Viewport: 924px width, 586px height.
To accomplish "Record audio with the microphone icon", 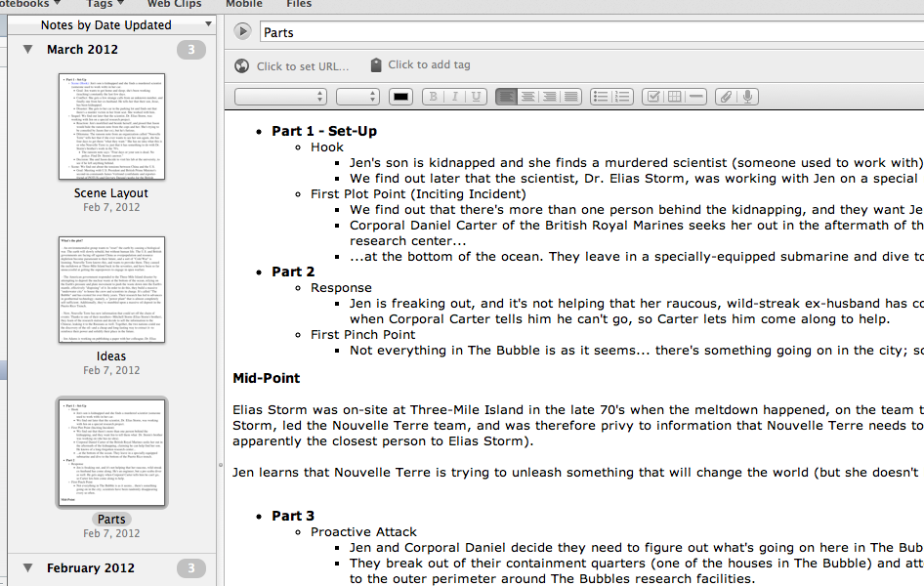I will point(747,97).
